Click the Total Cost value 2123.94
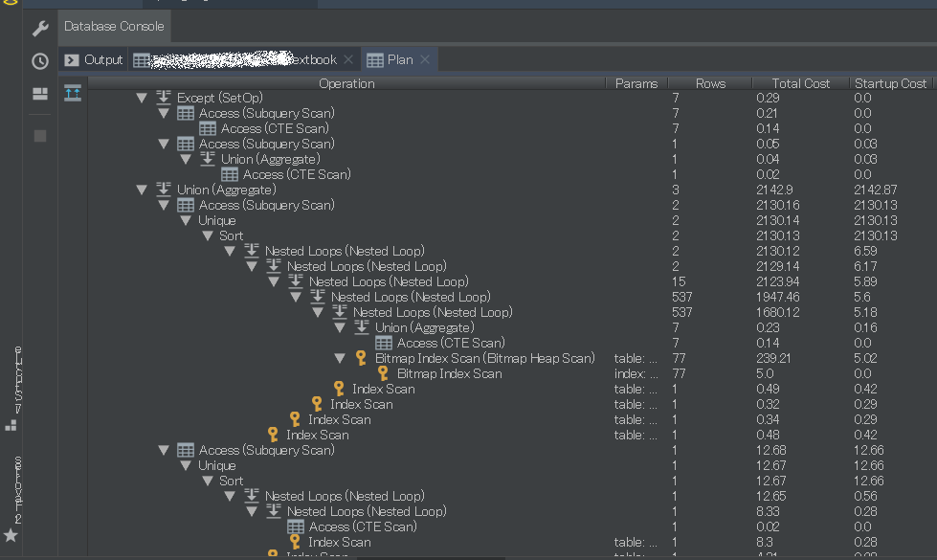The width and height of the screenshot is (937, 560). pyautogui.click(x=777, y=282)
